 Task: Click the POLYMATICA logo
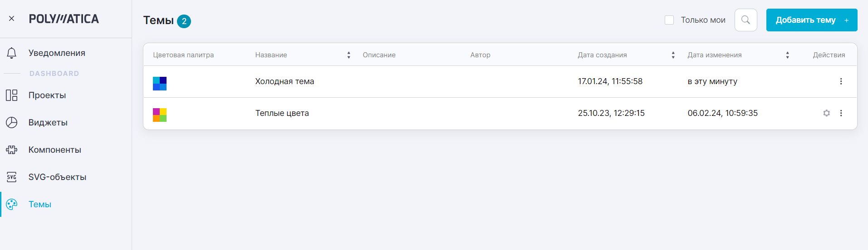64,19
